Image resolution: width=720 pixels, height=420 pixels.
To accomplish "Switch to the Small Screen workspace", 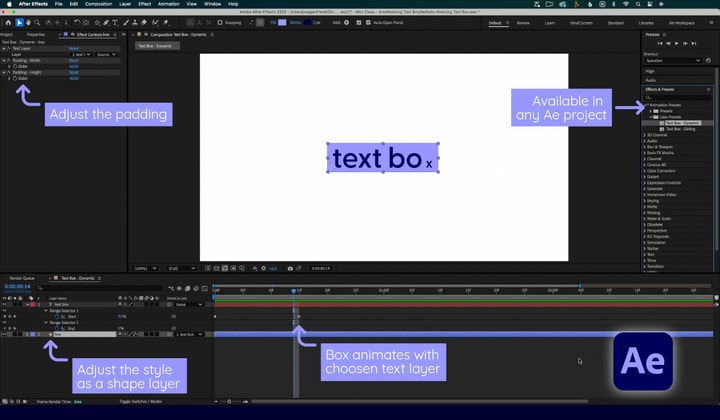I will pyautogui.click(x=581, y=23).
